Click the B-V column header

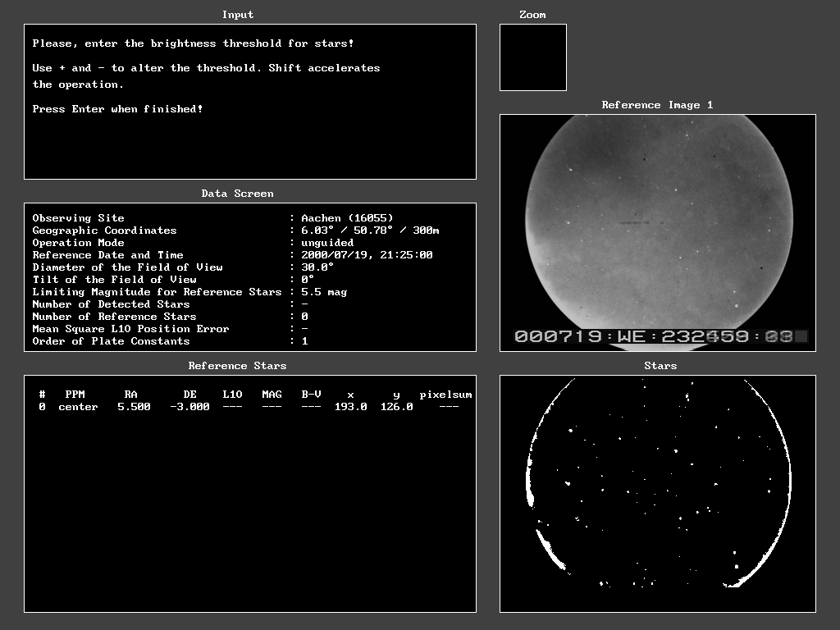[311, 395]
